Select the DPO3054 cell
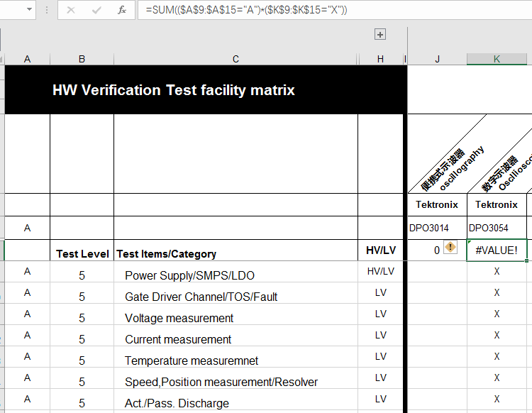Viewport: 532px width, 413px height. click(x=497, y=228)
